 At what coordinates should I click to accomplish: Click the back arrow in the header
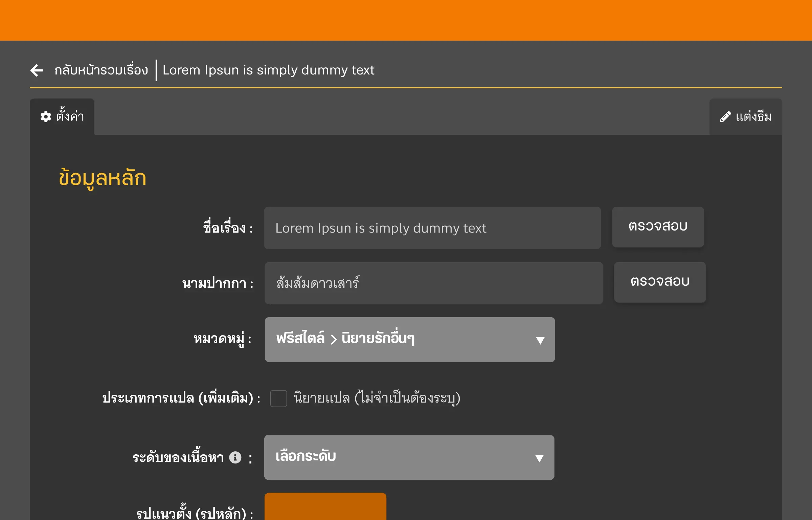click(x=37, y=70)
